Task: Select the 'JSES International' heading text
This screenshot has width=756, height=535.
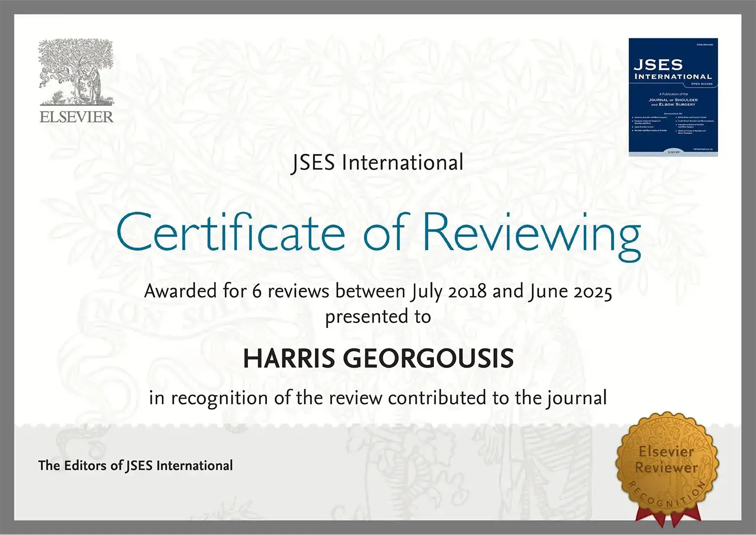Action: click(x=377, y=163)
